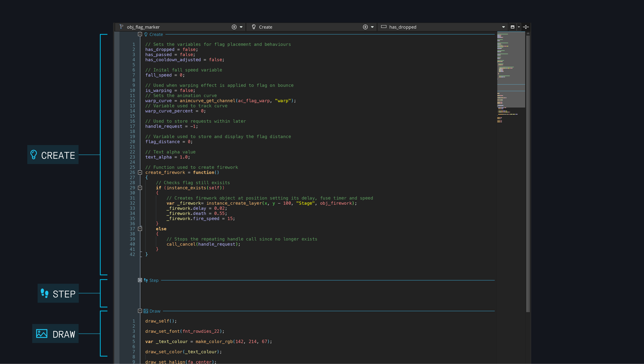Click the code minimap preview
Image resolution: width=644 pixels, height=364 pixels.
[511, 70]
